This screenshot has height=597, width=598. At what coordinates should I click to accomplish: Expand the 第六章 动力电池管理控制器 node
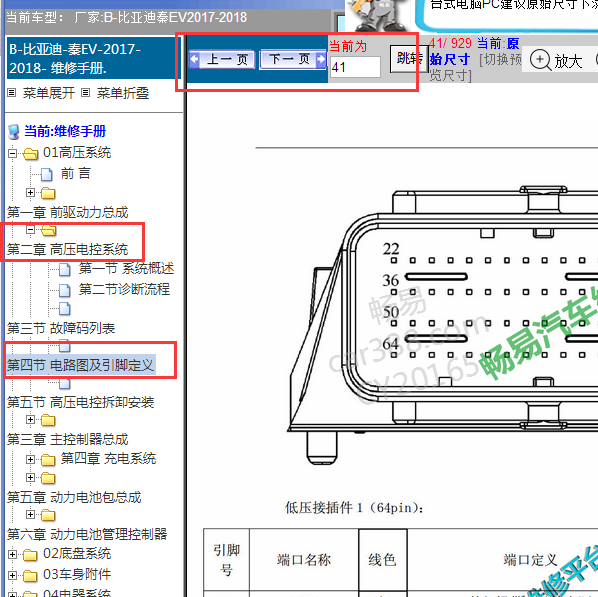31,514
